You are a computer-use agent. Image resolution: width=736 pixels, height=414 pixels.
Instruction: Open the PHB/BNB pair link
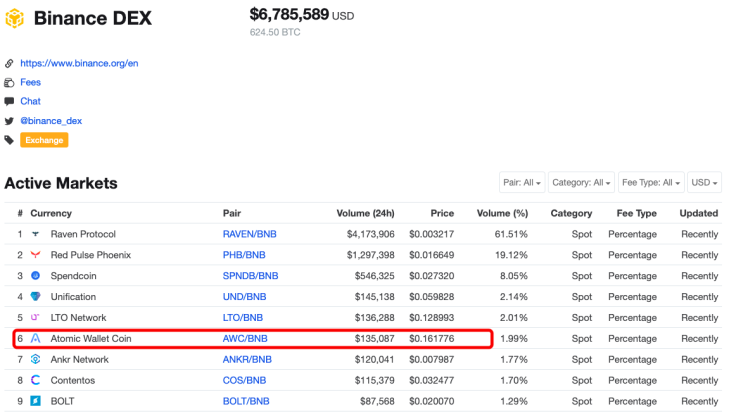(x=244, y=255)
